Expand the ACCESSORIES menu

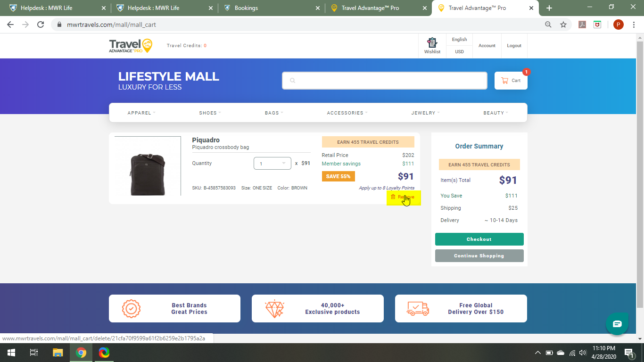347,113
